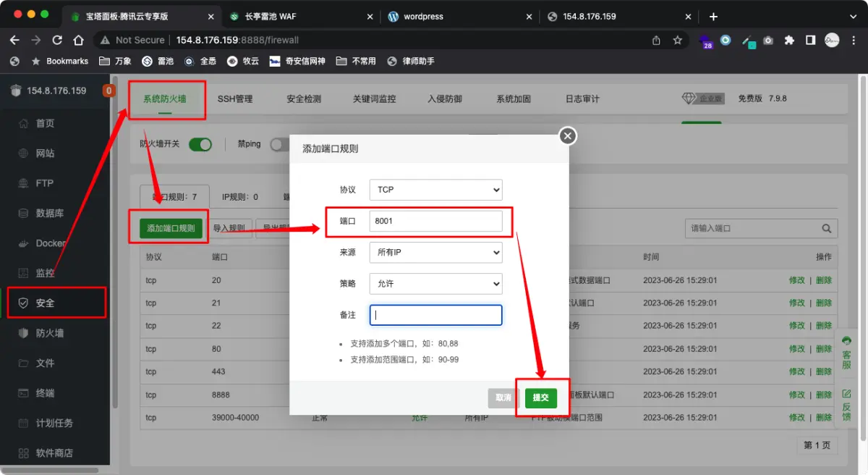This screenshot has height=475, width=868.
Task: Switch to the 入侵防御 tab
Action: click(445, 99)
